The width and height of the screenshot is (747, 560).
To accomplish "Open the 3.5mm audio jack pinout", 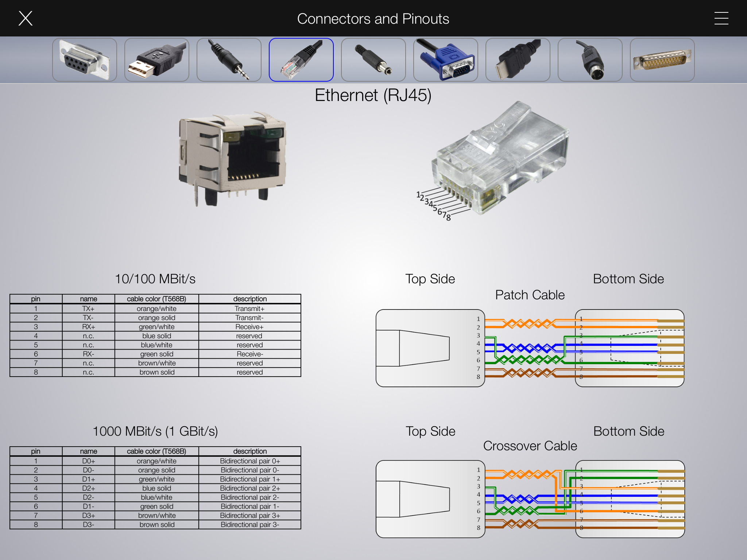I will 229,60.
